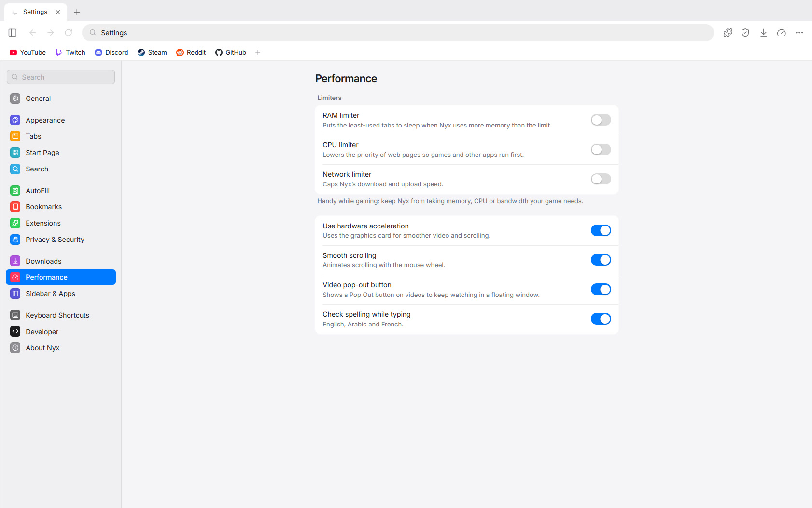Enable the RAM limiter toggle
Viewport: 812px width, 508px height.
(x=601, y=120)
